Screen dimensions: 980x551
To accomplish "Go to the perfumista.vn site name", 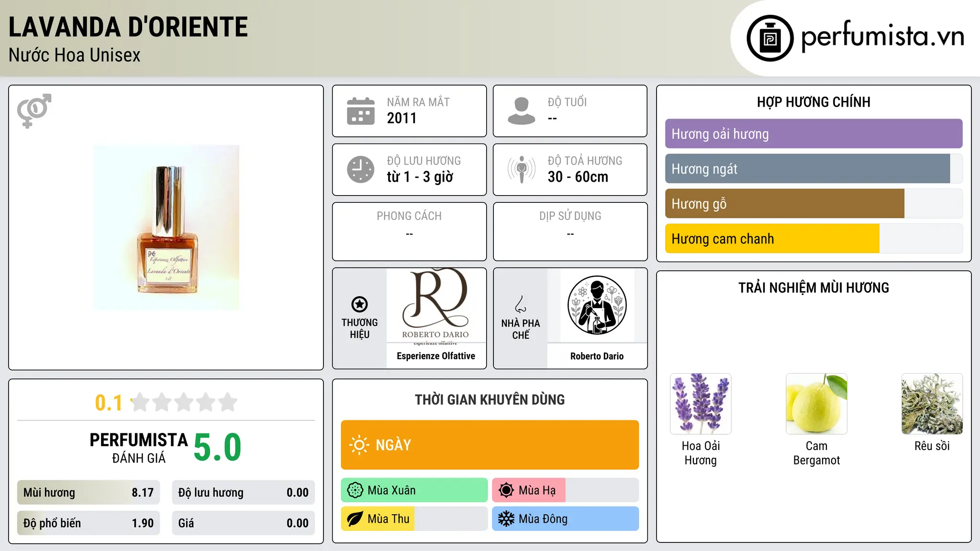I will (883, 36).
